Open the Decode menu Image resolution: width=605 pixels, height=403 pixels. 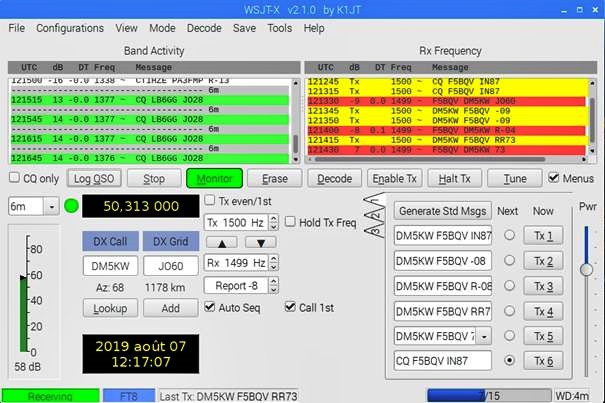[204, 28]
